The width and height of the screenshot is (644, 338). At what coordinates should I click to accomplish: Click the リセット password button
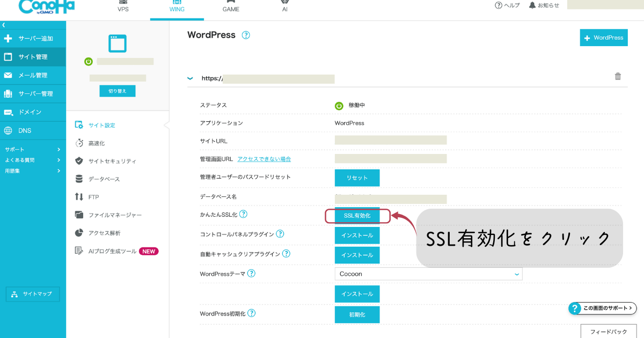point(357,178)
